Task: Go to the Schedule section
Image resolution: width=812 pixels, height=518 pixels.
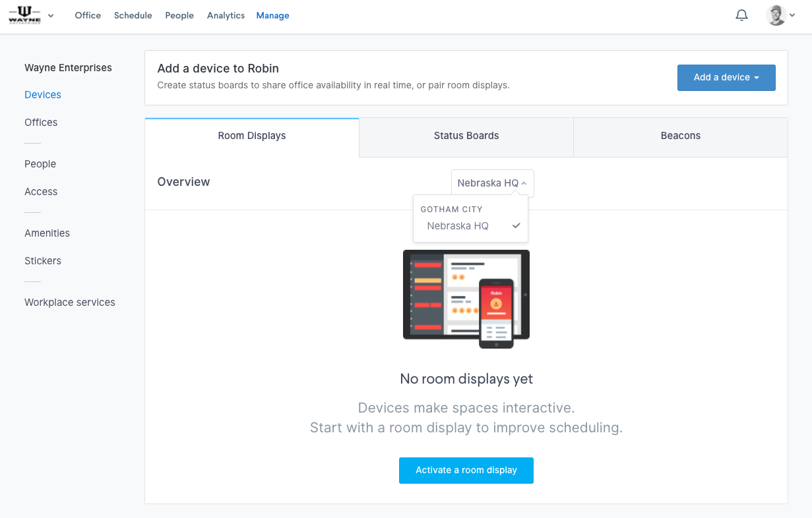Action: click(133, 15)
